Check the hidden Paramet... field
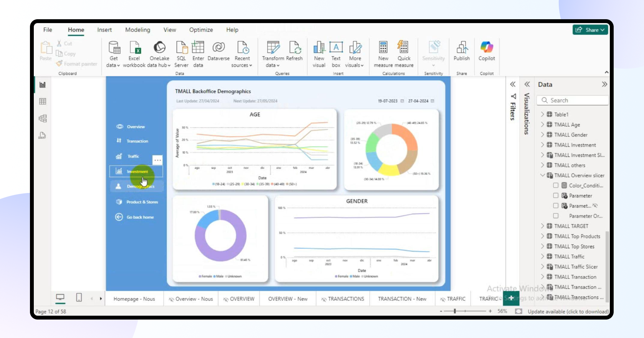The image size is (644, 338). click(x=556, y=206)
